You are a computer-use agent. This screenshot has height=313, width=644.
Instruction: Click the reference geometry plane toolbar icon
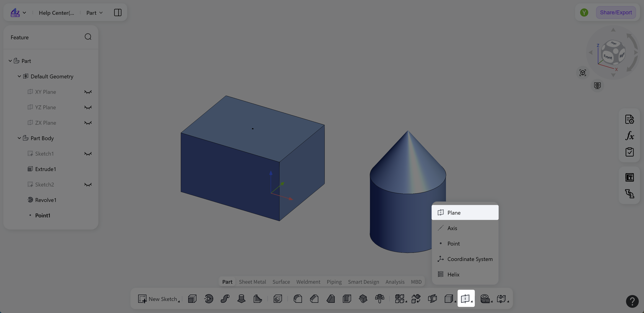tap(466, 298)
